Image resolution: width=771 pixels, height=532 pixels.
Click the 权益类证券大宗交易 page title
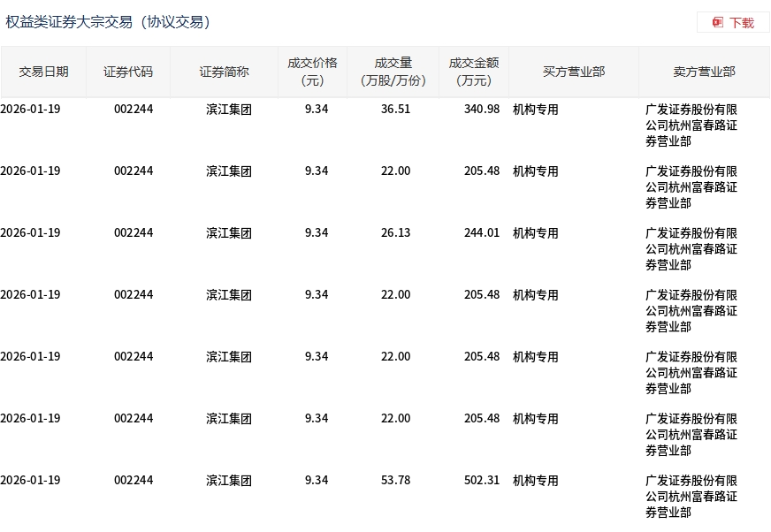108,22
